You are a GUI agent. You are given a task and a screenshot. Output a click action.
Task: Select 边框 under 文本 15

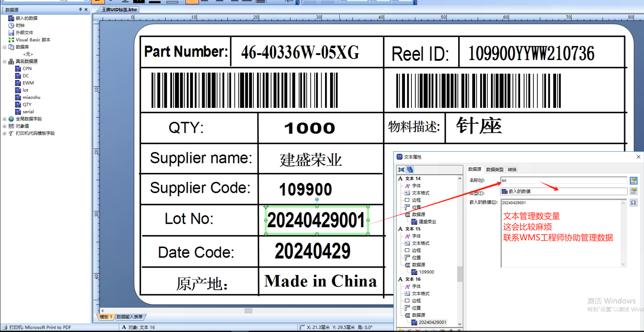(x=416, y=250)
